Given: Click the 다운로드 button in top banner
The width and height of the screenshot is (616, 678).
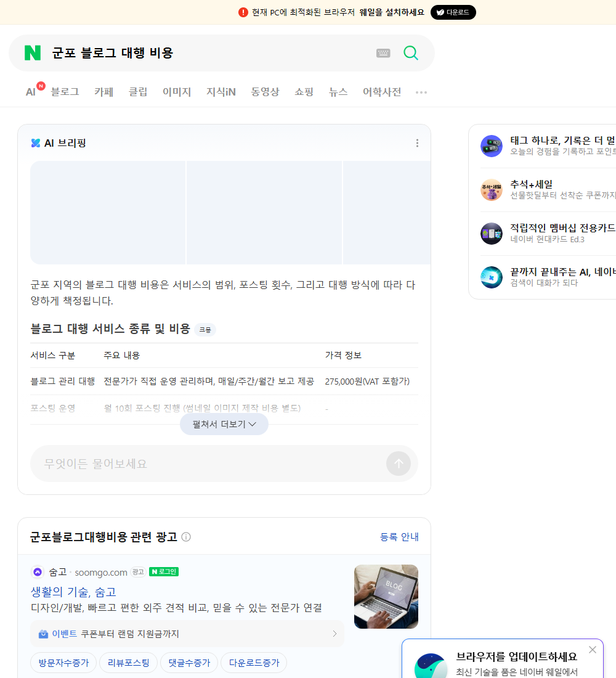Looking at the screenshot, I should tap(453, 12).
